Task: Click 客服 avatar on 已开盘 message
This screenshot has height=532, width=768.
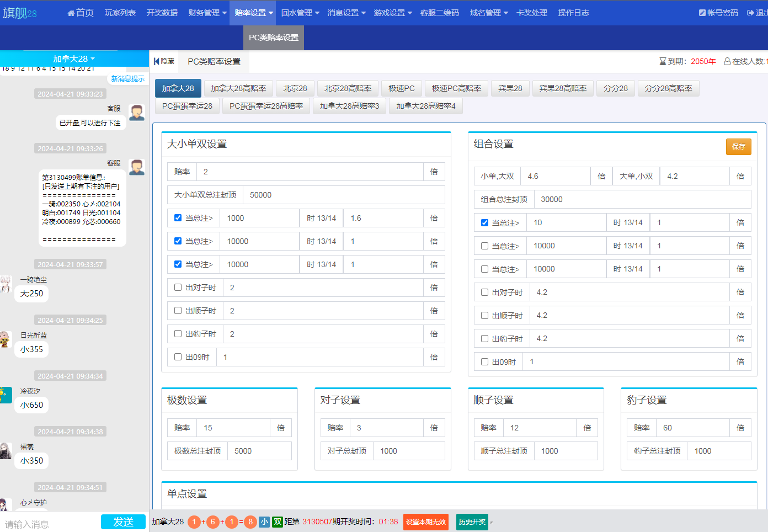Action: [x=137, y=113]
